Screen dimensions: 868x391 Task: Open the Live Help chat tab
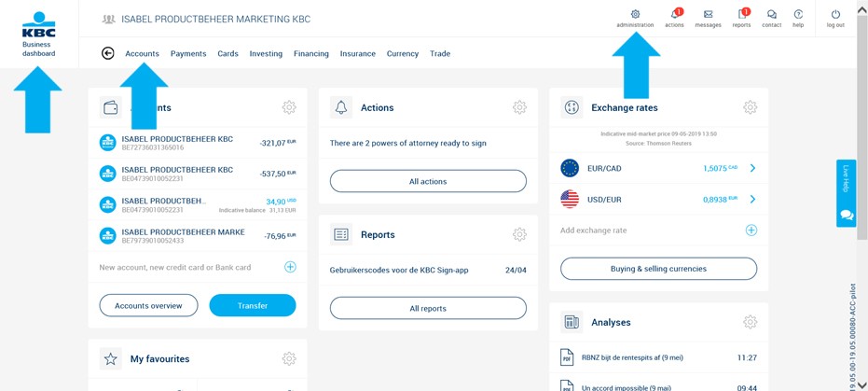(846, 193)
